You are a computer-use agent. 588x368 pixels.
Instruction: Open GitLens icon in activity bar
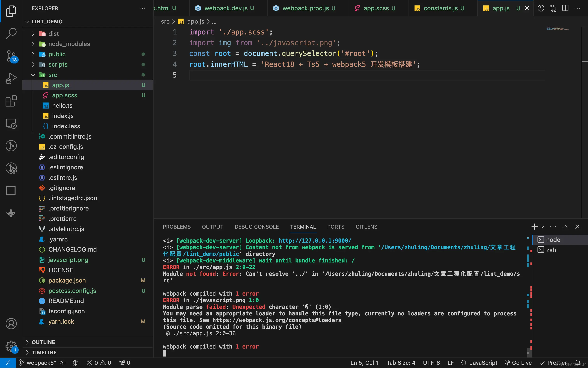tap(11, 146)
